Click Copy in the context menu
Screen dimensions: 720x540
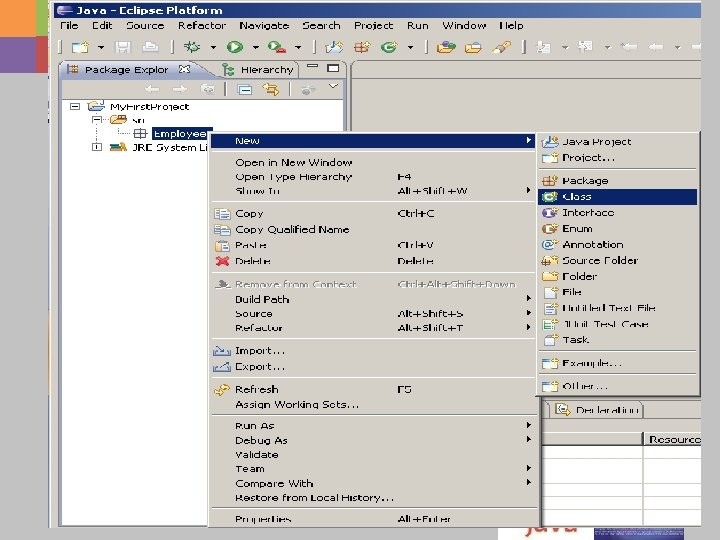point(373,214)
